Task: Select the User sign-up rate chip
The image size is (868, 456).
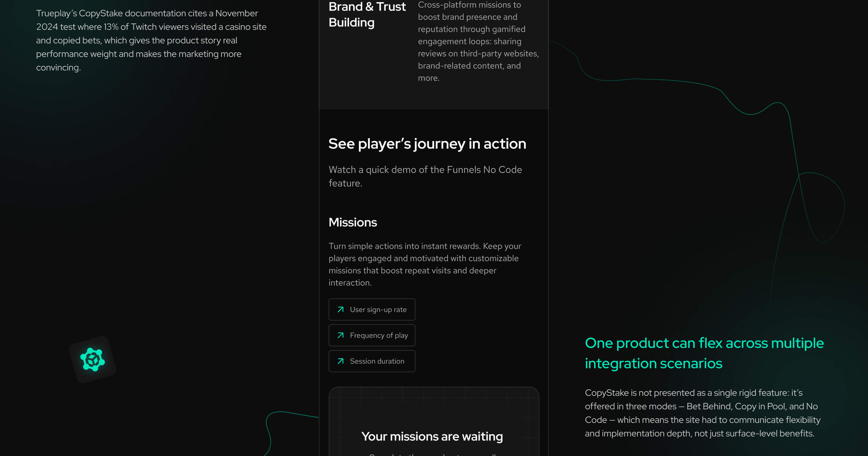Action: point(372,310)
